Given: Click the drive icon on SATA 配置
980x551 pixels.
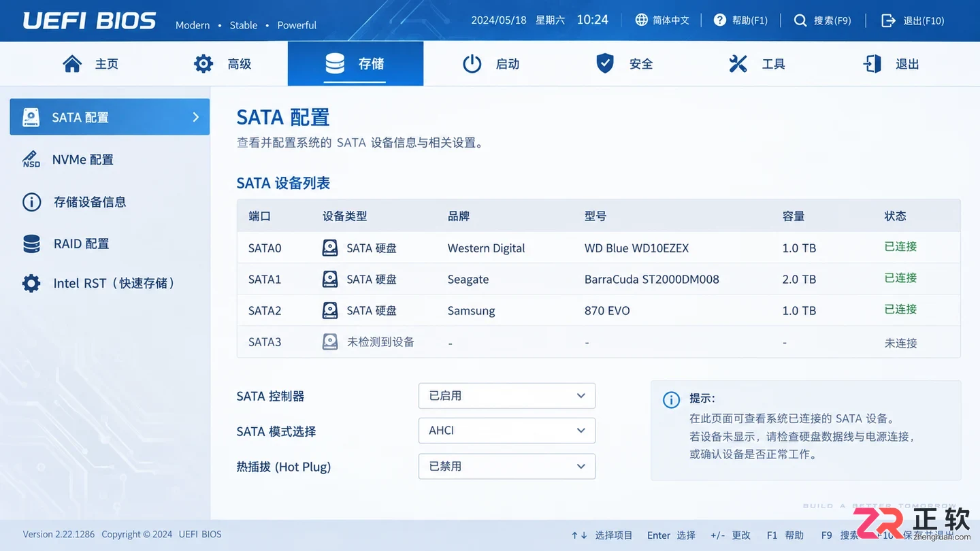Looking at the screenshot, I should click(x=31, y=117).
